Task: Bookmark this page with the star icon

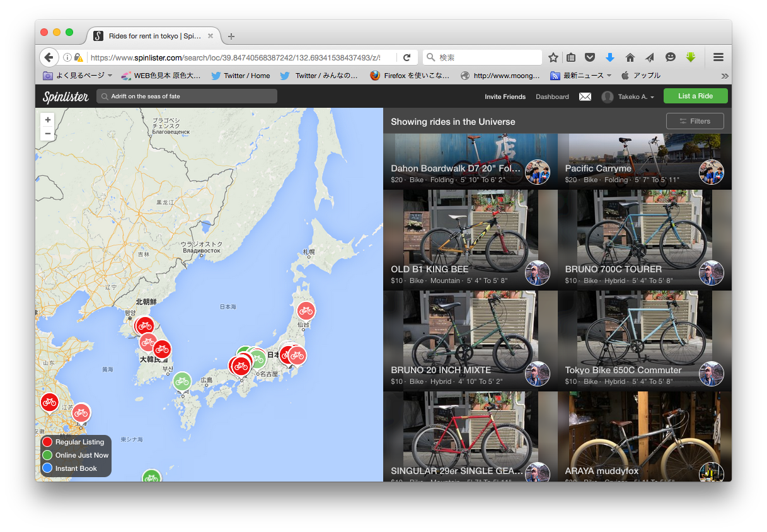Action: coord(553,57)
